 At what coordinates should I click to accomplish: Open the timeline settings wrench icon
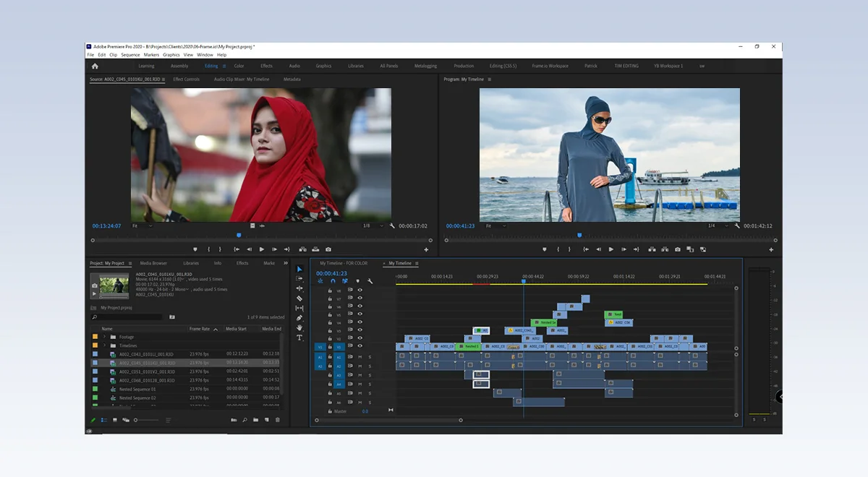pyautogui.click(x=370, y=280)
